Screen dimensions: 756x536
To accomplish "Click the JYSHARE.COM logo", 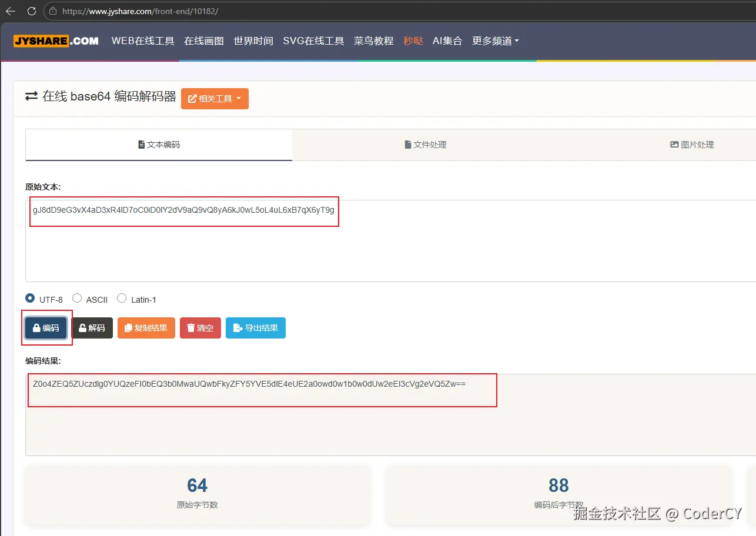I will click(x=56, y=41).
